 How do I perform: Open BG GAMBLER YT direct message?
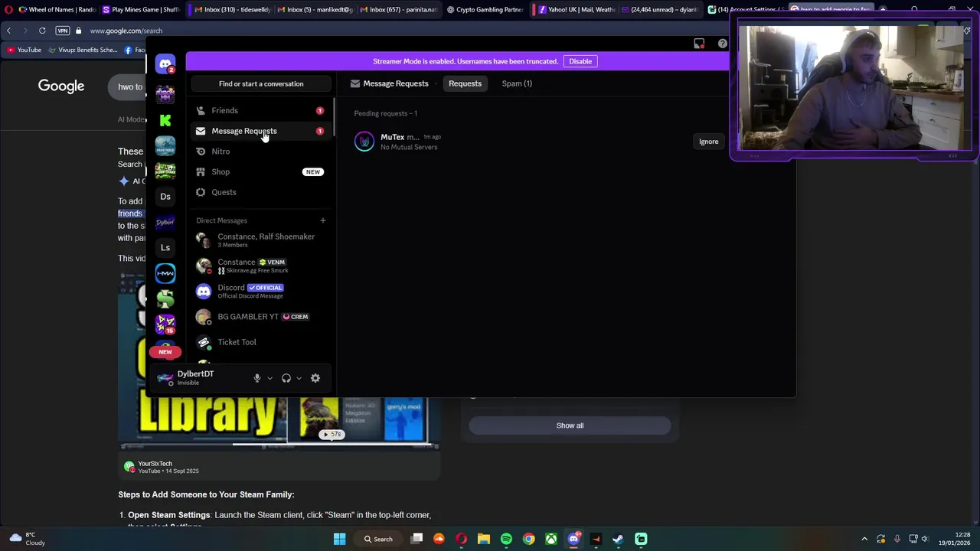(x=261, y=317)
